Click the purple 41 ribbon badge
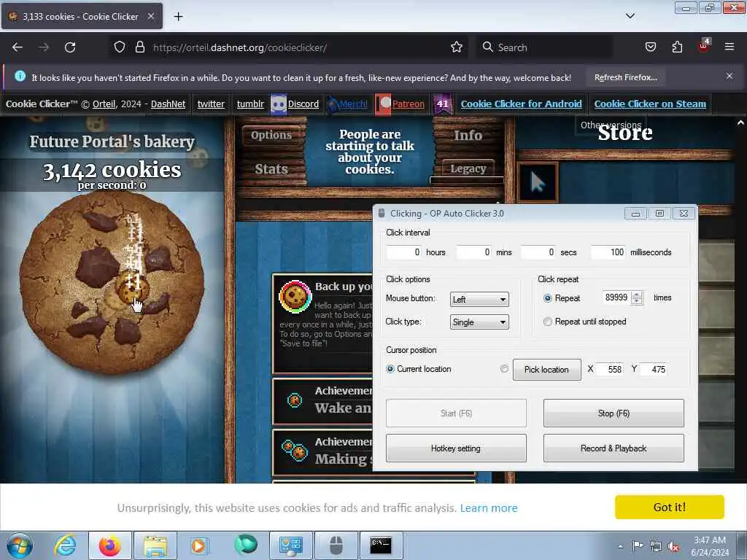The height and width of the screenshot is (560, 747). [x=443, y=104]
